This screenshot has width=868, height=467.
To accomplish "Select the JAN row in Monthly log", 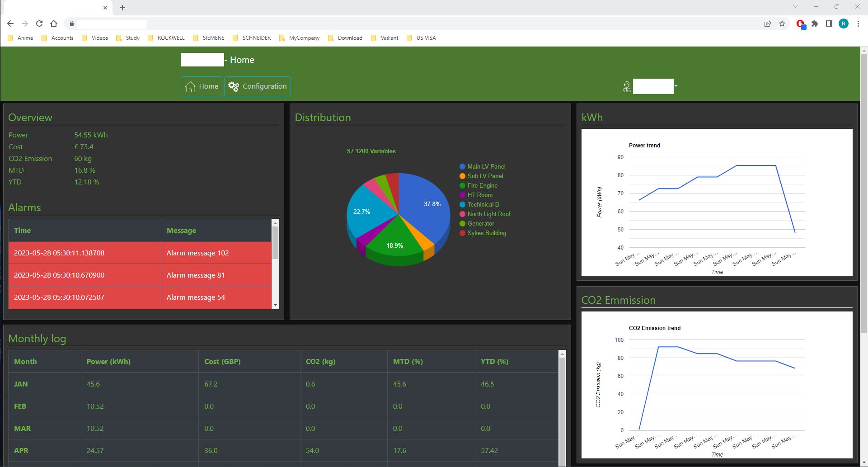I will [x=283, y=384].
